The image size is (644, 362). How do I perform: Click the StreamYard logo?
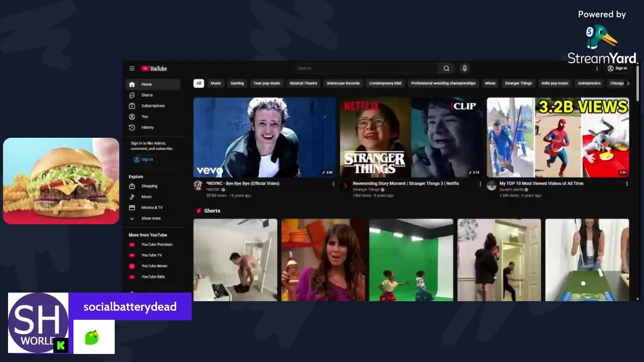point(602,44)
